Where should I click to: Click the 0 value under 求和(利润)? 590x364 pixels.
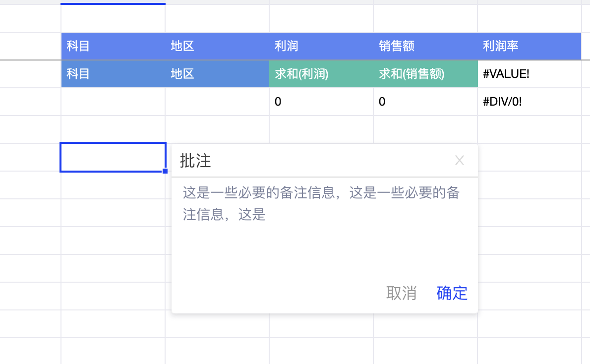[x=321, y=102]
